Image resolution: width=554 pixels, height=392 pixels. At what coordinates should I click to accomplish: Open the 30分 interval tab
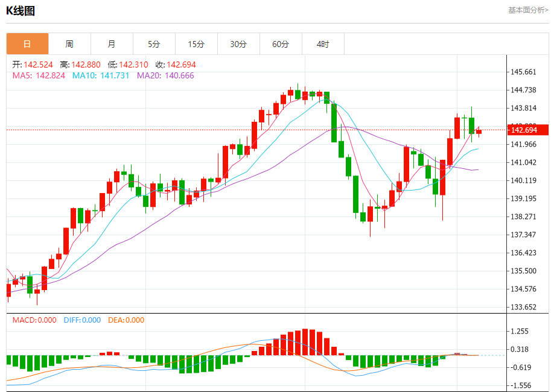coord(238,44)
